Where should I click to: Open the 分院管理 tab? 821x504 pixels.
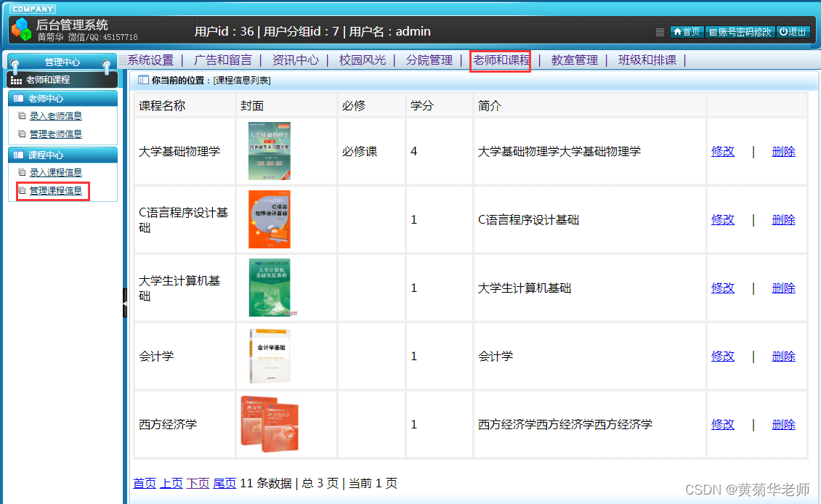(x=429, y=60)
